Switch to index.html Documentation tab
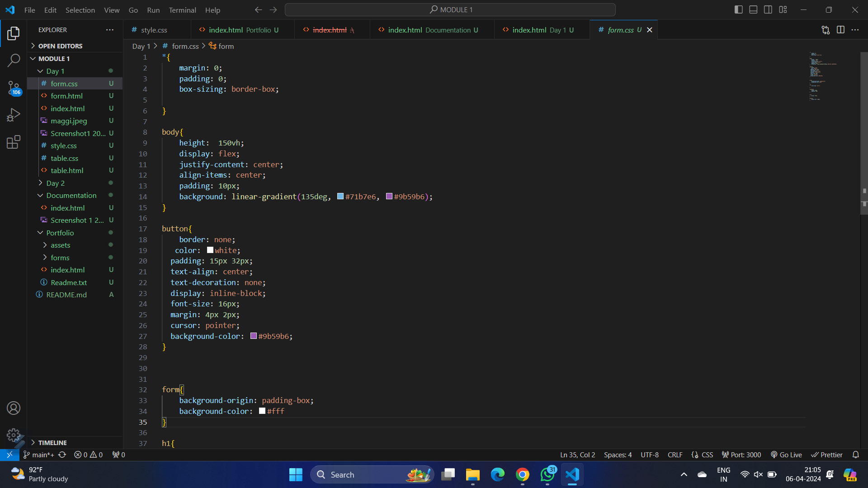The height and width of the screenshot is (488, 868). pyautogui.click(x=432, y=30)
